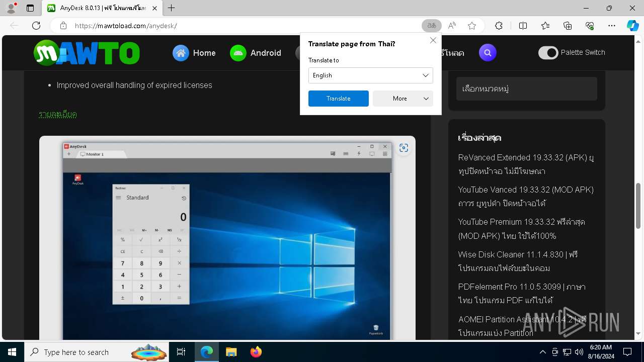Open volume control in system tray
The image size is (644, 362).
coord(579,352)
